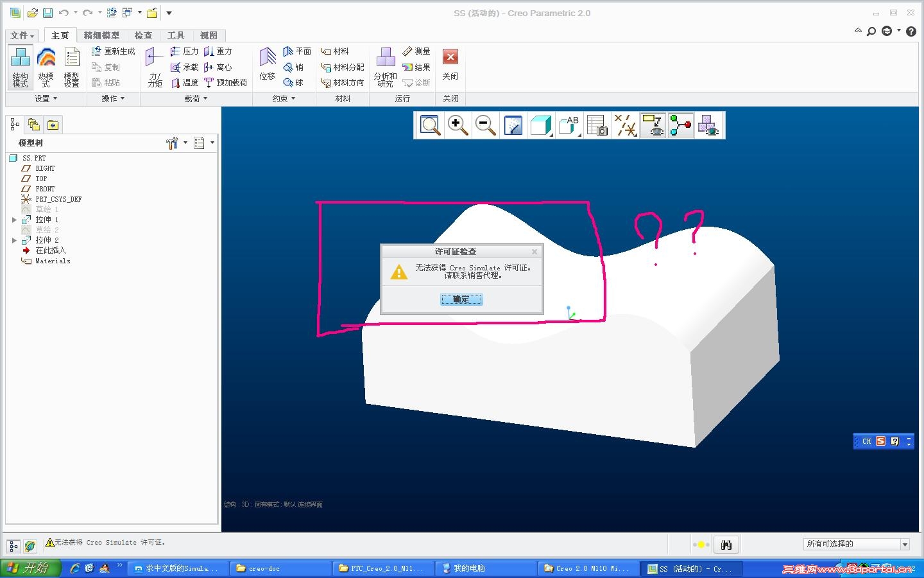
Task: Click the zoom in magnifier icon
Action: point(458,125)
